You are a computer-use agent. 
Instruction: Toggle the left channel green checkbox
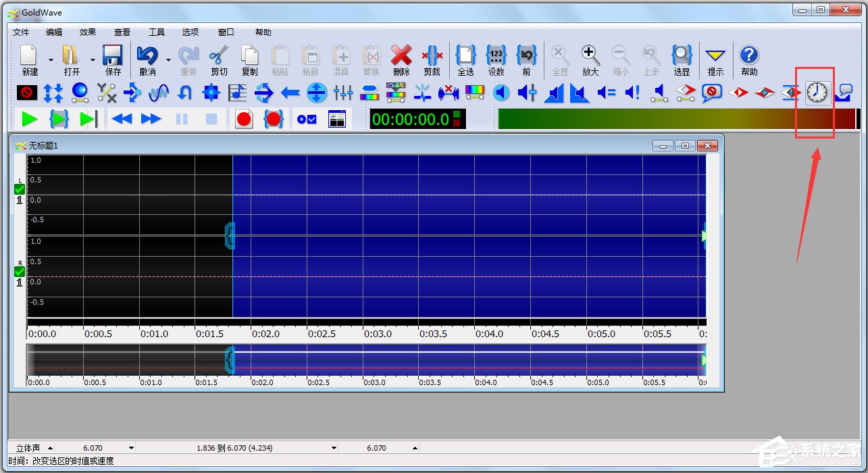pos(20,189)
